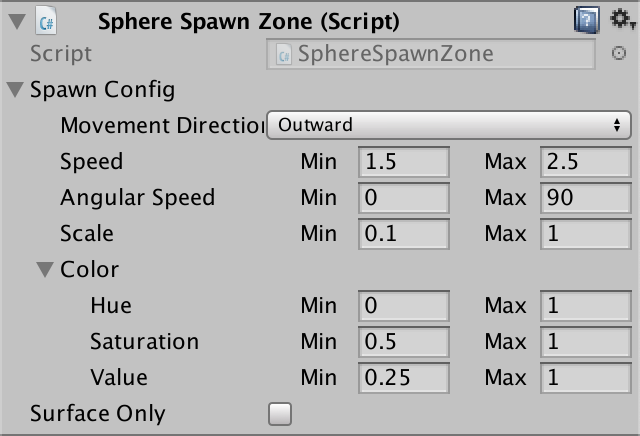Image resolution: width=640 pixels, height=436 pixels.
Task: Enable the Surface Only checkbox
Action: pyautogui.click(x=280, y=414)
